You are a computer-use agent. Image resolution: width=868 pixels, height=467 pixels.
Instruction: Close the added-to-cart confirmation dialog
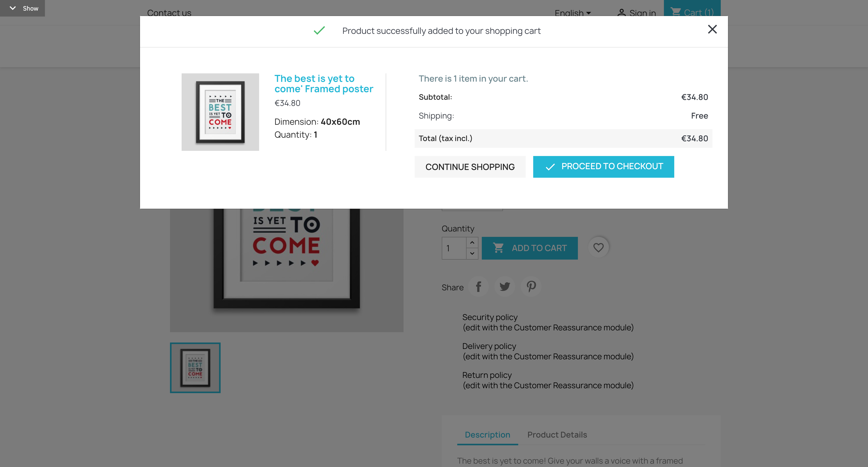(x=712, y=29)
